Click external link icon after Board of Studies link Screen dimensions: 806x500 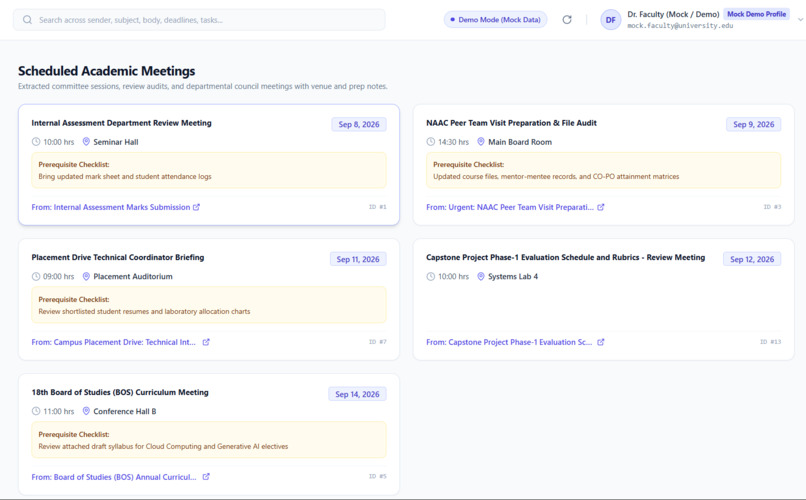click(206, 476)
